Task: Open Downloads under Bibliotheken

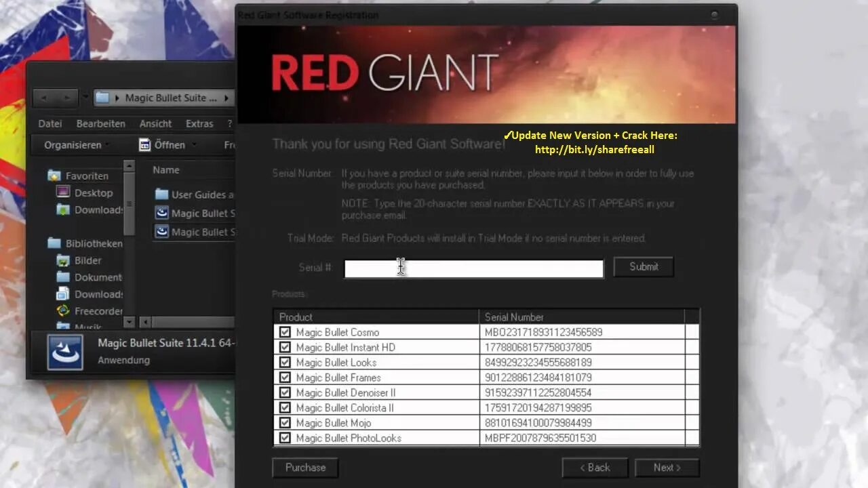Action: click(x=99, y=294)
